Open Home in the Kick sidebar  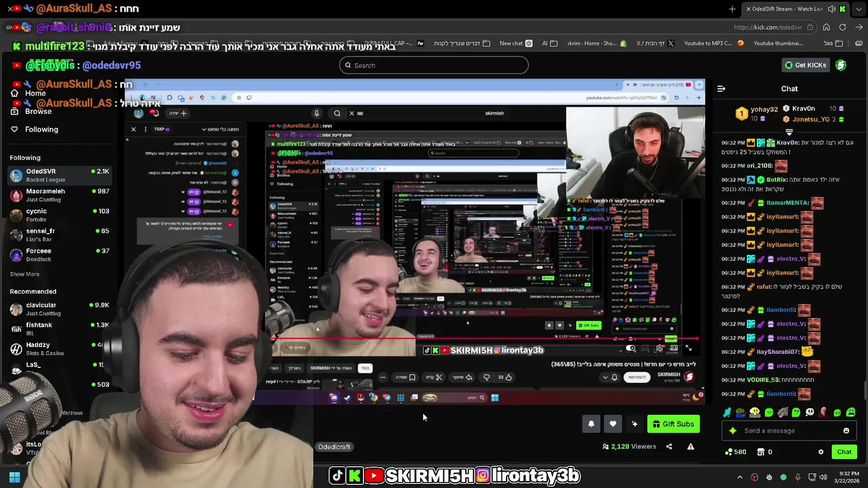28,94
